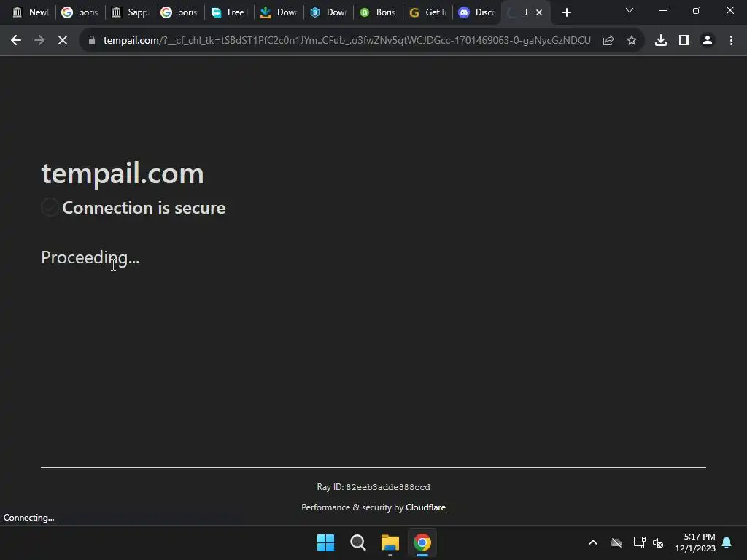
Task: Switch to the first Down tab
Action: [278, 12]
